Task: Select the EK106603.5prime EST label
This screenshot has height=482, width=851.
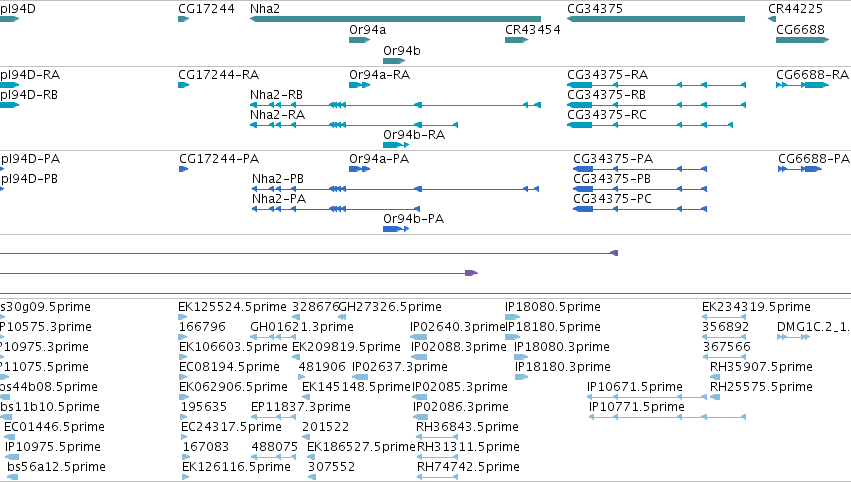Action: [233, 347]
